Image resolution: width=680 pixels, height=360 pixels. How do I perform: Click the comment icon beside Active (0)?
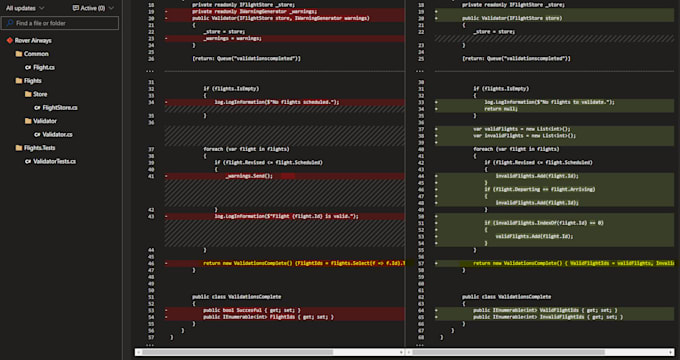[76, 8]
